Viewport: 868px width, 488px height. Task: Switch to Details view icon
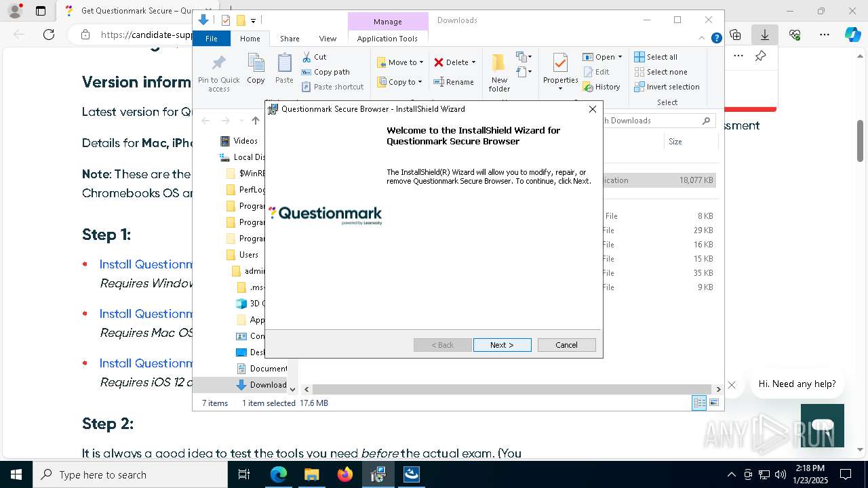[699, 403]
